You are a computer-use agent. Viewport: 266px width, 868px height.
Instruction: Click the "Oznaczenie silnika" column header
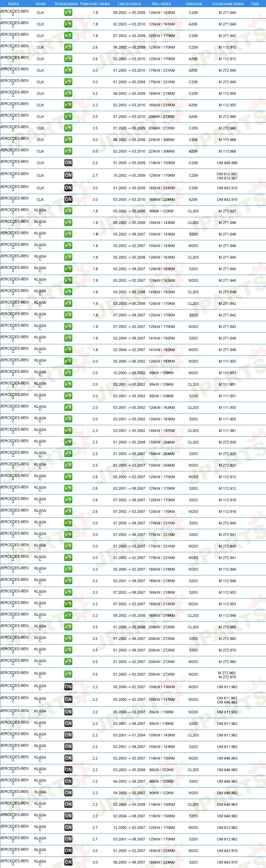click(228, 4)
